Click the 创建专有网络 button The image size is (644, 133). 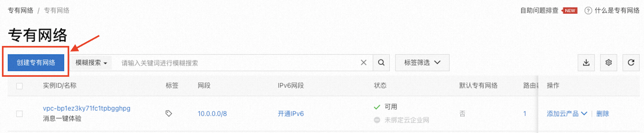tap(36, 63)
